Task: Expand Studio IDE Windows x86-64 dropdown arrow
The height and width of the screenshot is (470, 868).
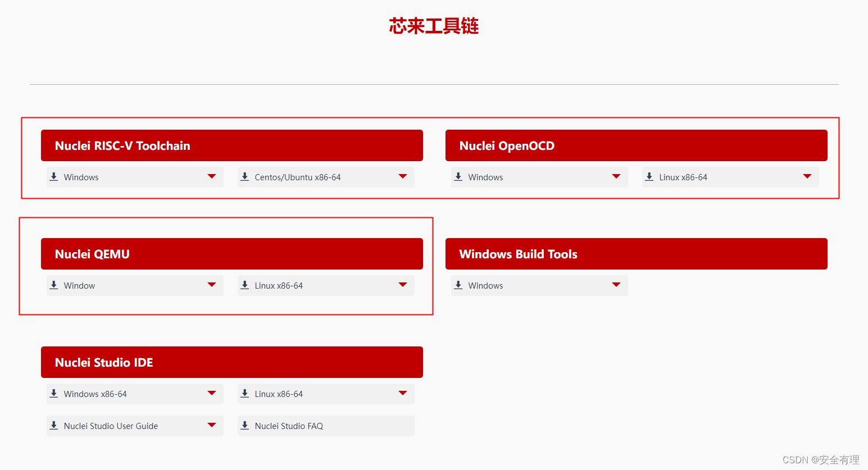Action: 212,393
